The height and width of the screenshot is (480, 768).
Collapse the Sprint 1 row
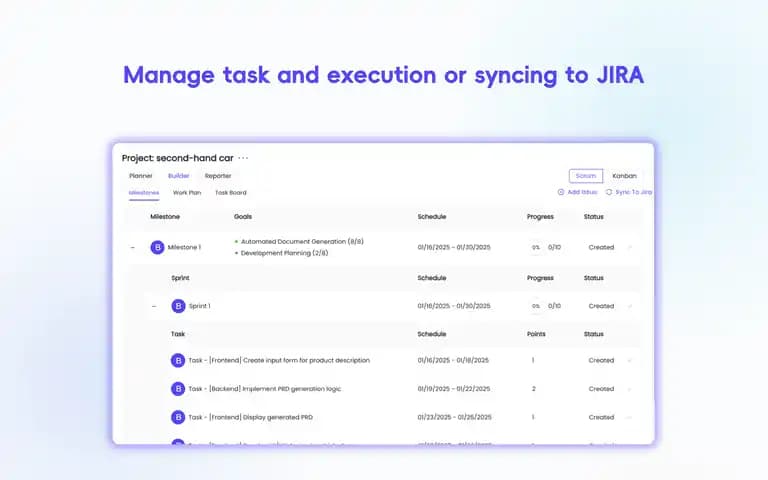[154, 307]
